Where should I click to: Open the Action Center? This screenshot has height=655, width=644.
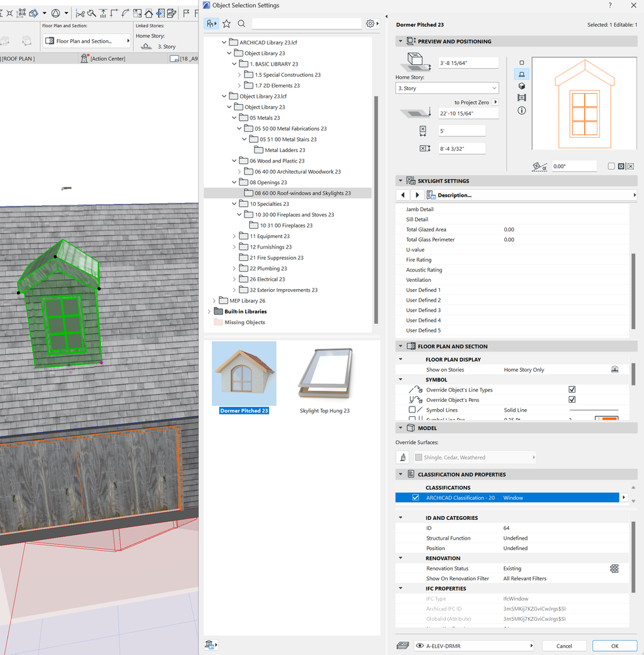click(x=104, y=58)
